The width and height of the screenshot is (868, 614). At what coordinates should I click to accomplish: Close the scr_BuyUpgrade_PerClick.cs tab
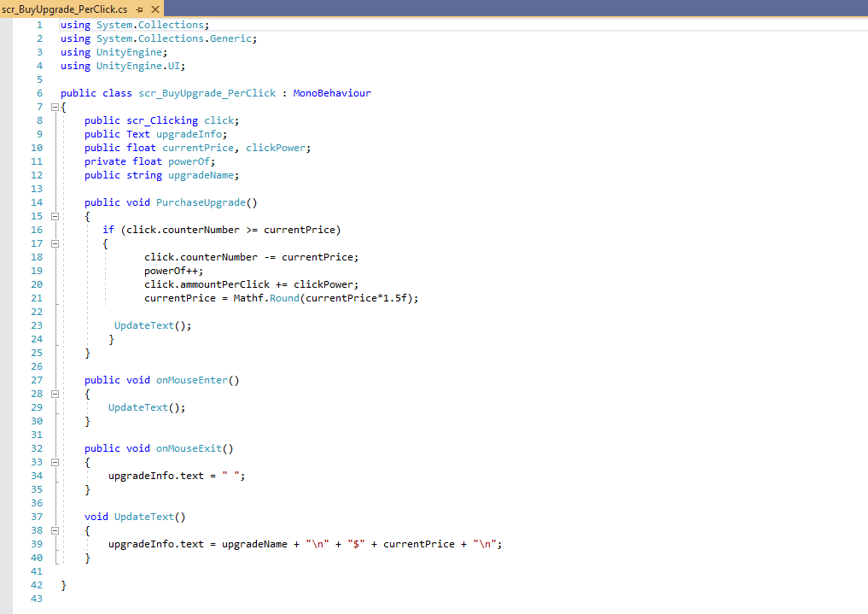pyautogui.click(x=153, y=9)
